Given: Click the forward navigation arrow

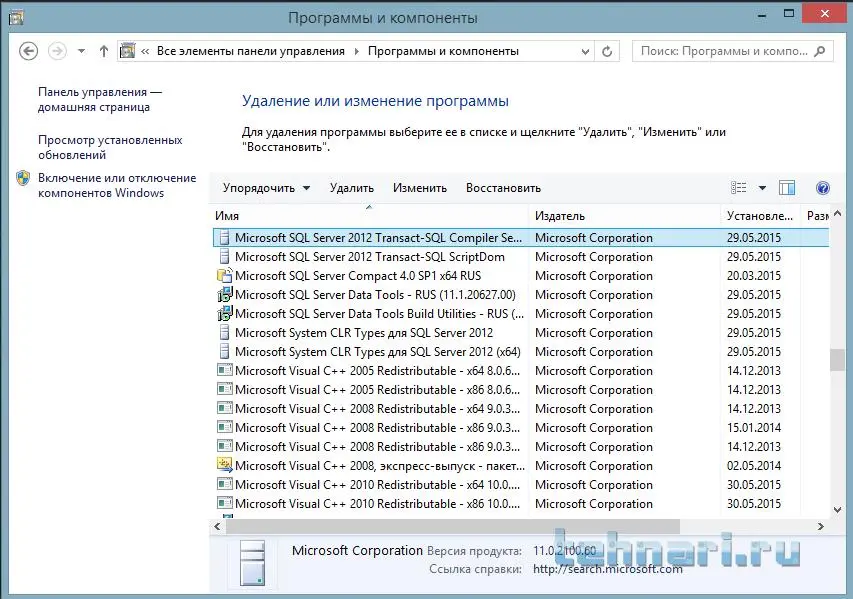Looking at the screenshot, I should coord(57,51).
